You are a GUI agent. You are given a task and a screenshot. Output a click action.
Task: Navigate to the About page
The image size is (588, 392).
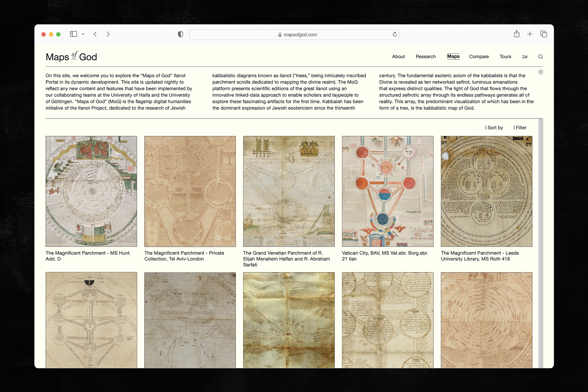click(398, 57)
